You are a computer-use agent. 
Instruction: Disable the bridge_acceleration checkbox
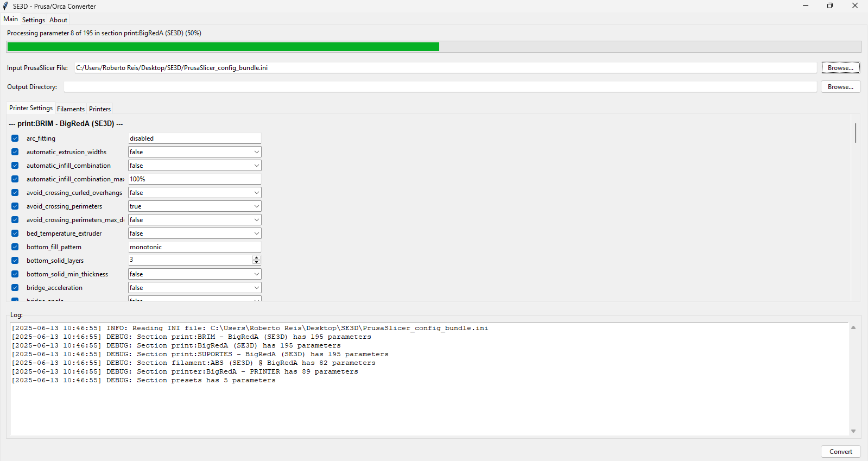click(15, 288)
